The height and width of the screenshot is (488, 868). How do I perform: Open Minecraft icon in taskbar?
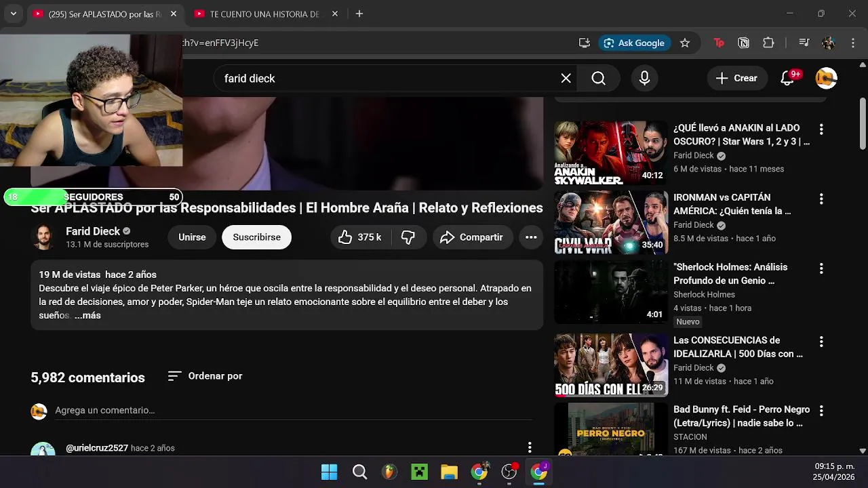419,472
